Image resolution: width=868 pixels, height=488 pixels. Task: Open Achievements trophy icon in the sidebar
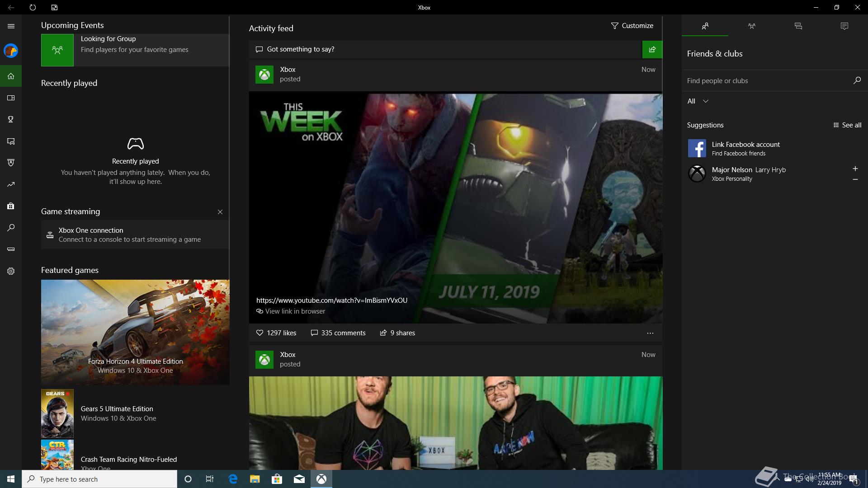click(11, 119)
